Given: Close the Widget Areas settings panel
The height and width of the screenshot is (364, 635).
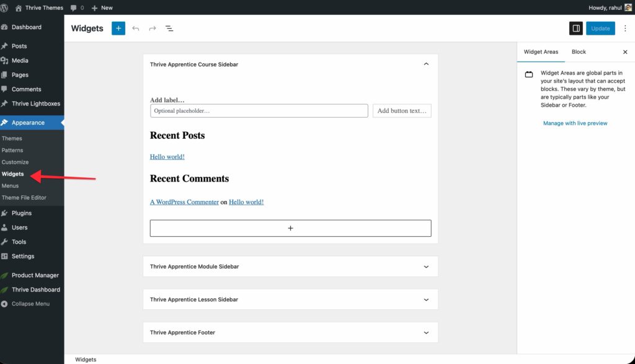Looking at the screenshot, I should tap(625, 52).
